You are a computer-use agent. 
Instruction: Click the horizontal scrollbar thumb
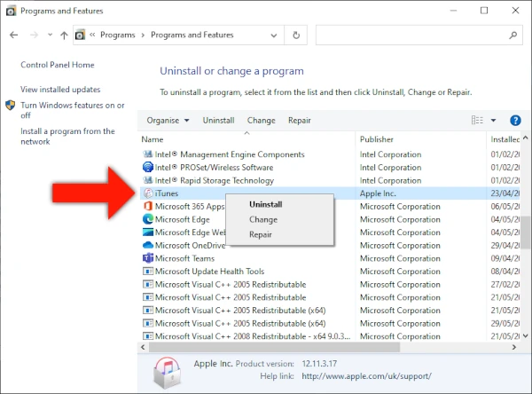274,347
